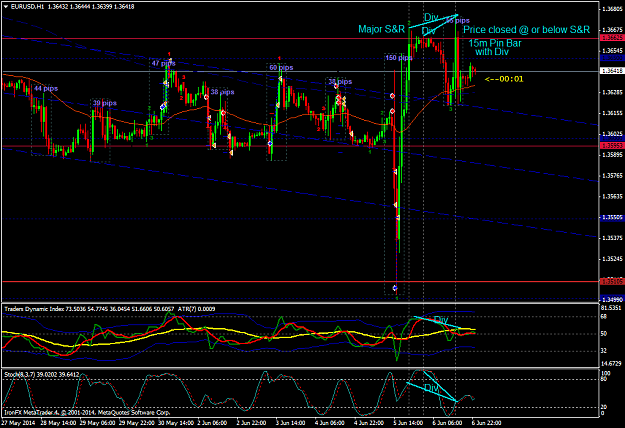625x428 pixels.
Task: Click the yellow '<--00:01' candle timer label
Action: (x=504, y=79)
